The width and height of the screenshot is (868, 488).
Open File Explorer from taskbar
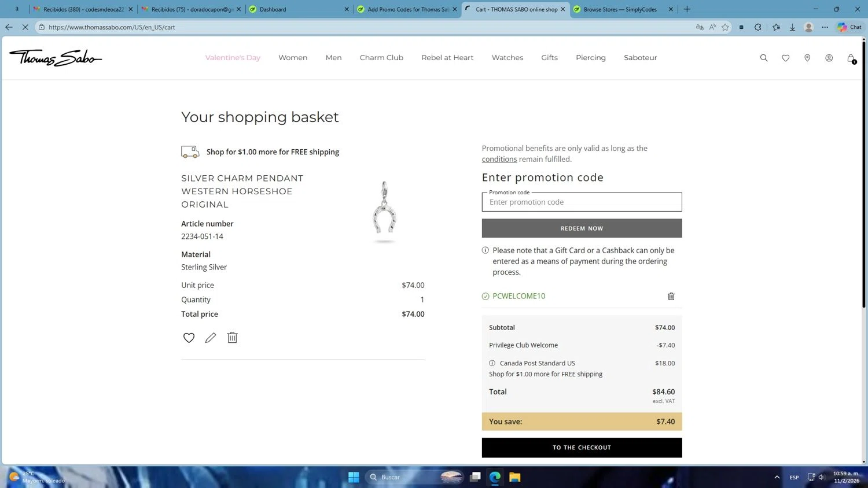point(515,477)
